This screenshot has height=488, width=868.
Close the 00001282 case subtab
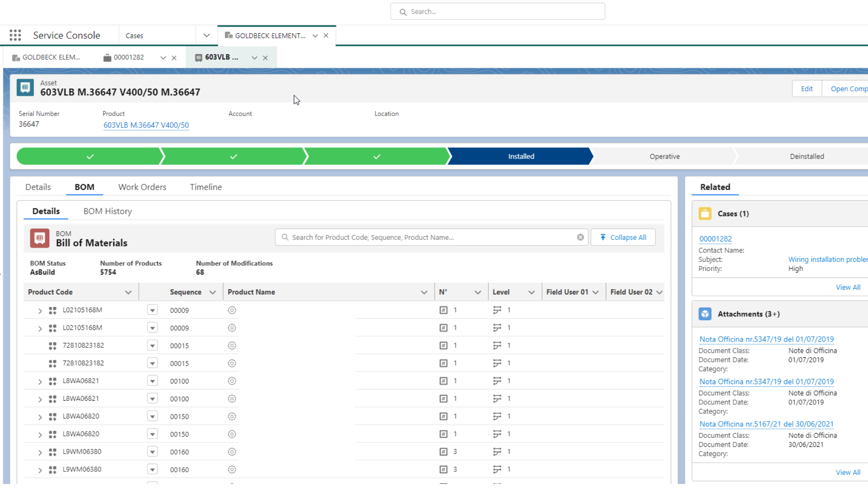pyautogui.click(x=174, y=58)
